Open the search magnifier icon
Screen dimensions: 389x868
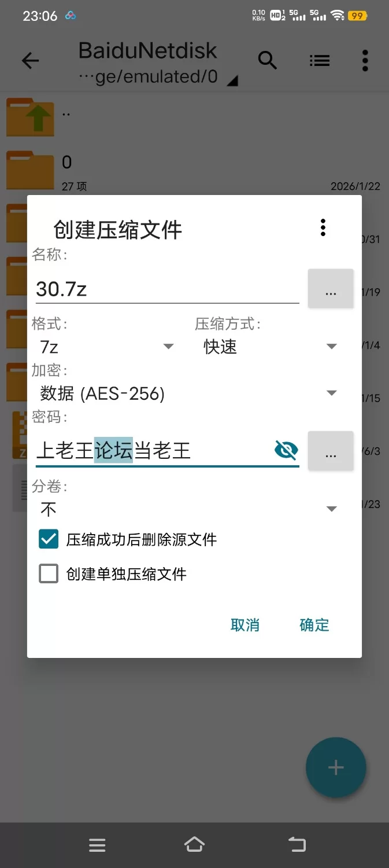267,60
